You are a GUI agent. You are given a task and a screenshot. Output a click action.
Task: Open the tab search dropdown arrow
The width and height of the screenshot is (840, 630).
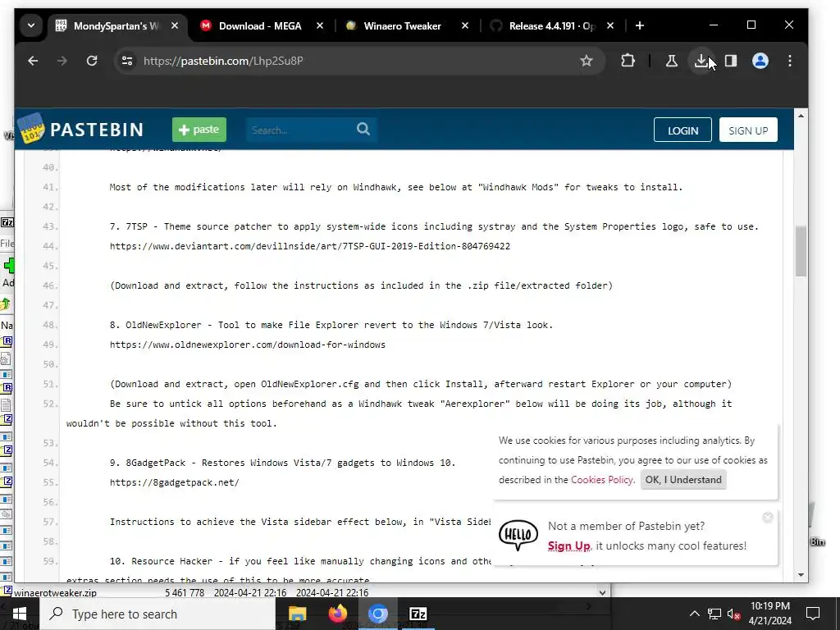click(31, 25)
